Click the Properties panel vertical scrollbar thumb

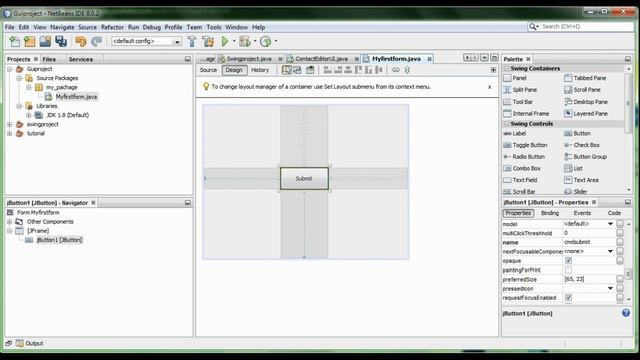(x=628, y=274)
